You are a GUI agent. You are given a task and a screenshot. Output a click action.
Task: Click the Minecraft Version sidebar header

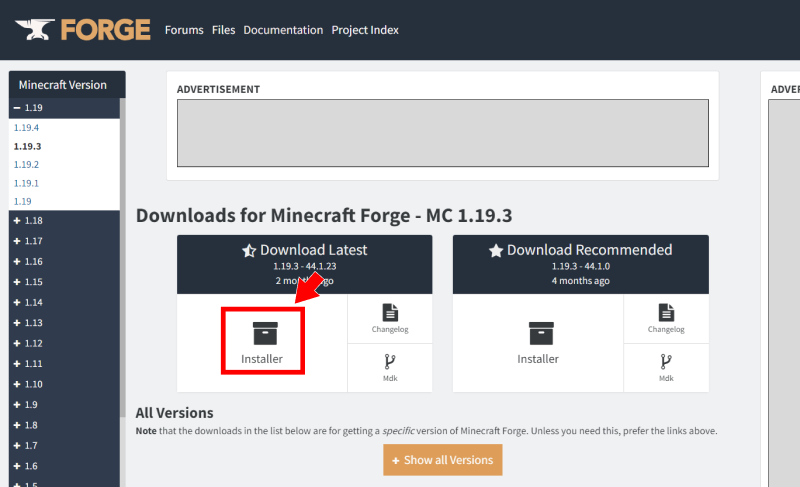tap(67, 85)
